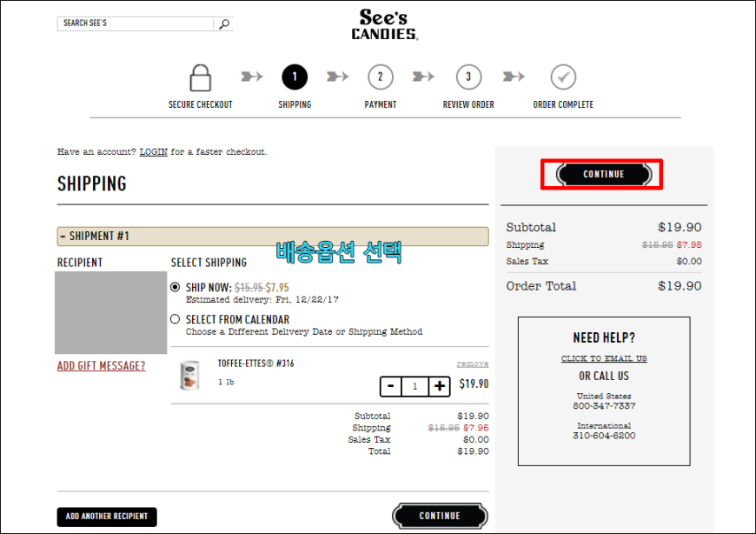This screenshot has height=534, width=756.
Task: Click Continue button in order summary sidebar
Action: [604, 174]
